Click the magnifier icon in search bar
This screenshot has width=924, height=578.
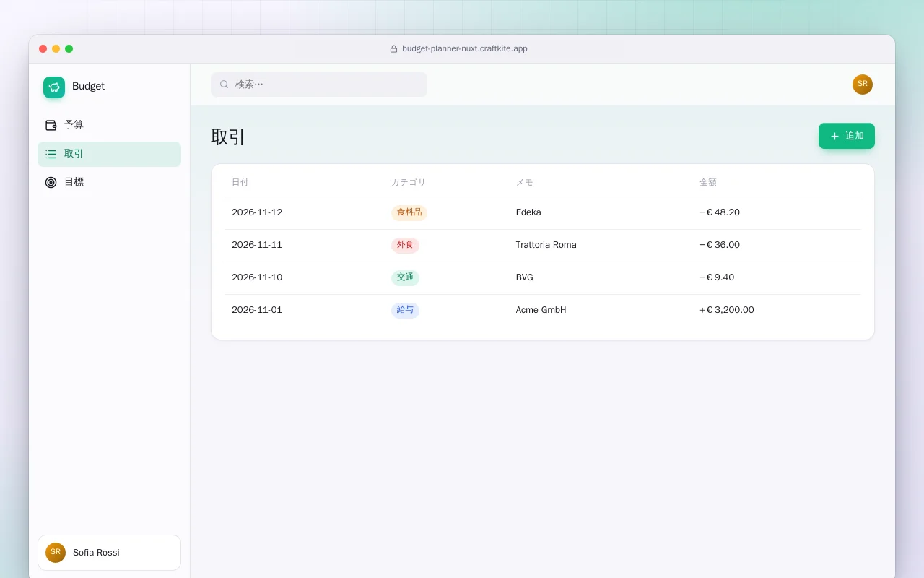pos(225,85)
